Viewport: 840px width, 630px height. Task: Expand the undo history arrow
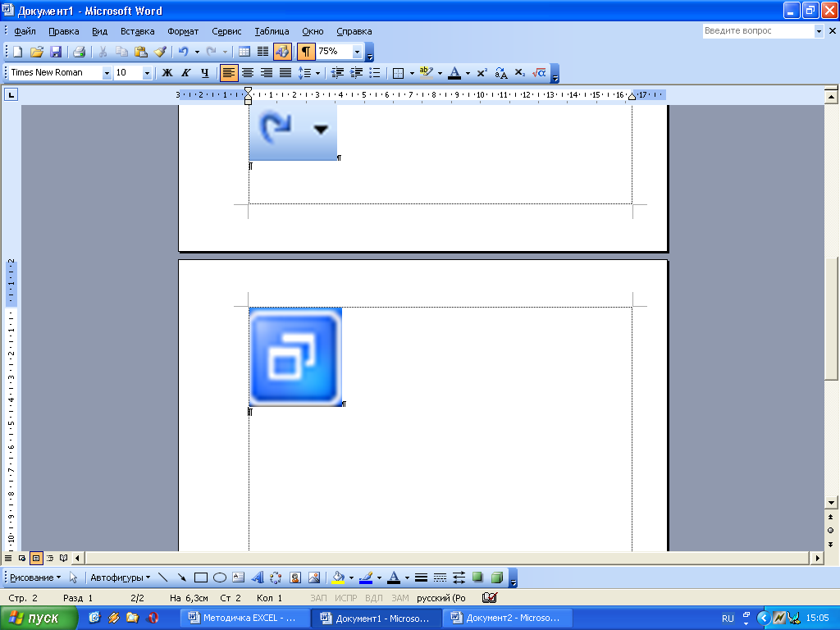[x=197, y=52]
